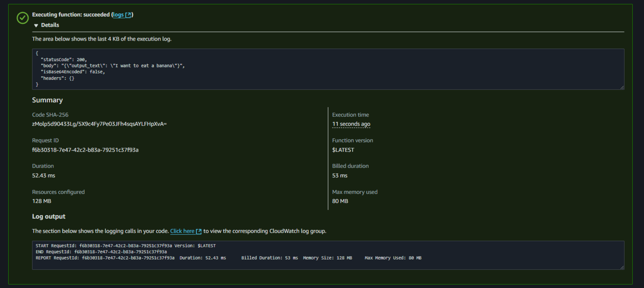644x288 pixels.
Task: Click the Resources configured value 128 MB
Action: click(42, 201)
